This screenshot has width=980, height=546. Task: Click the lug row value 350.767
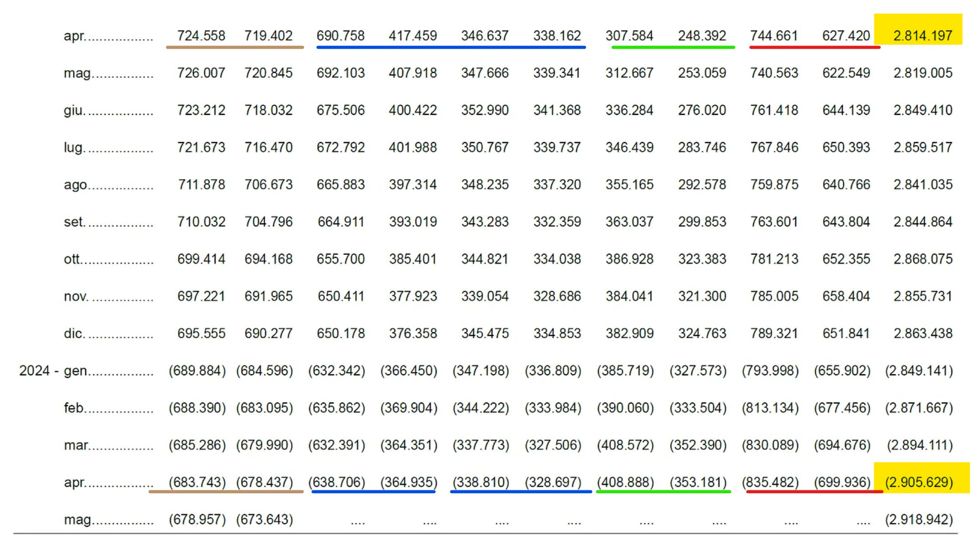(485, 147)
